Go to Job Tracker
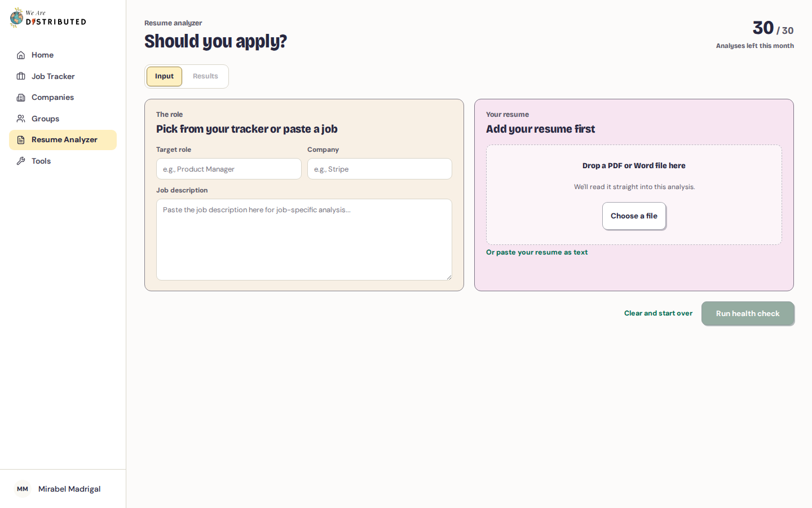 [63, 76]
